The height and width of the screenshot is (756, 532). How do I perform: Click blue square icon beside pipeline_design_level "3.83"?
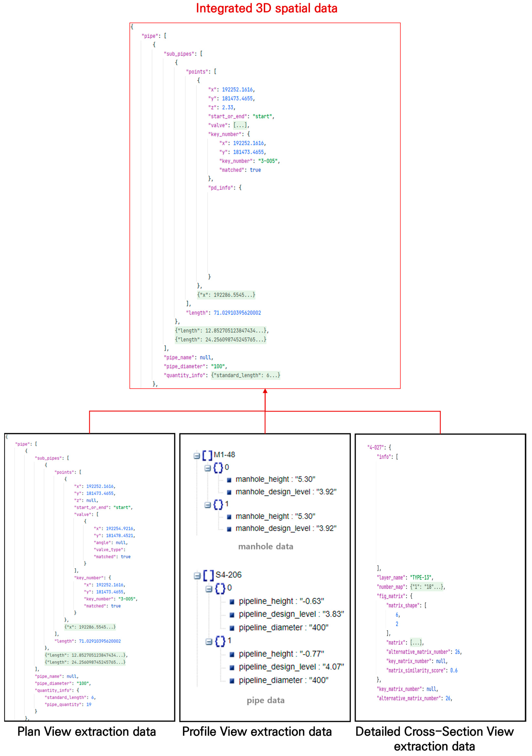232,615
